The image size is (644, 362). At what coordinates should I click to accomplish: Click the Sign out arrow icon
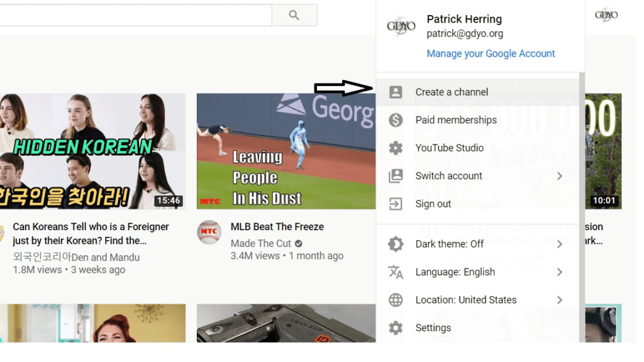point(396,204)
